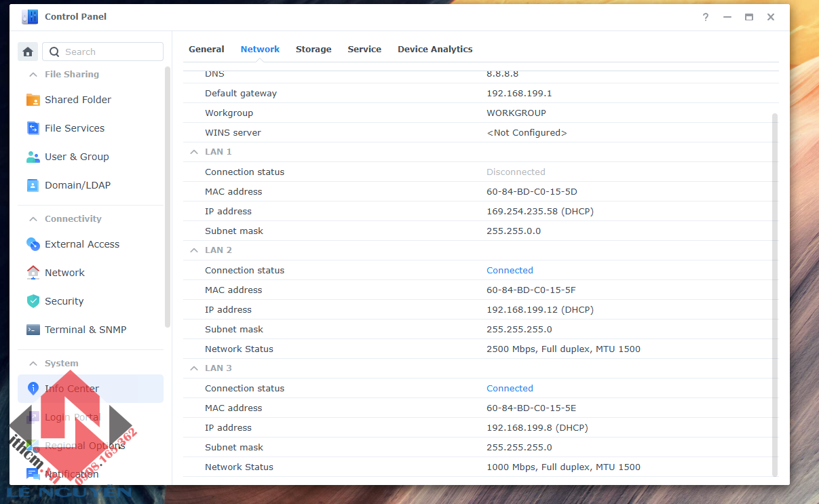Open the Device Analytics tab
The image size is (819, 504).
tap(435, 50)
